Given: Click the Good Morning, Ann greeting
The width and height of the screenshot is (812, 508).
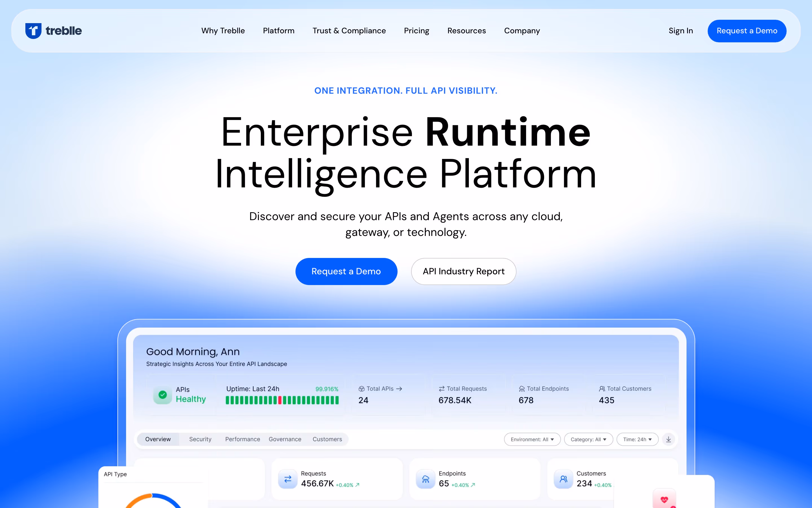Looking at the screenshot, I should pos(193,351).
